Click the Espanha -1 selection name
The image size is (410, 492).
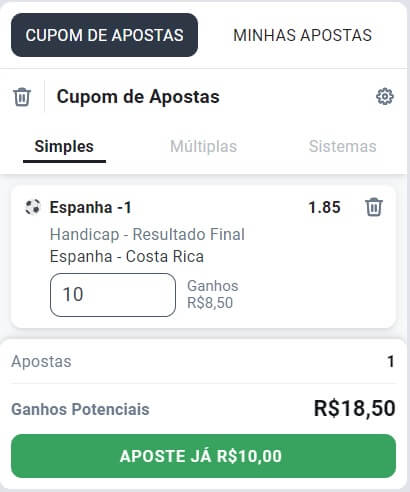[x=90, y=207]
